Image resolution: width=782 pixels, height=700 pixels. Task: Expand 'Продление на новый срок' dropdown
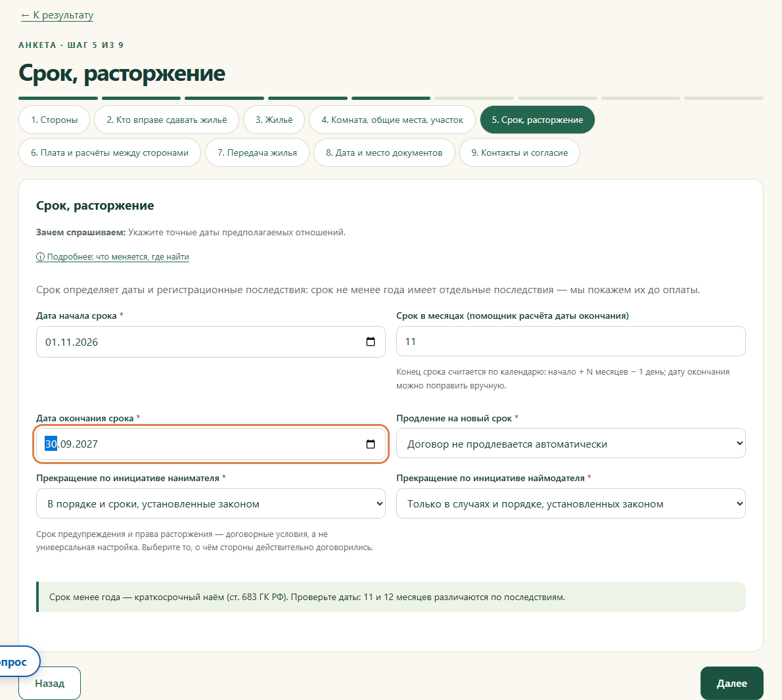pyautogui.click(x=570, y=443)
